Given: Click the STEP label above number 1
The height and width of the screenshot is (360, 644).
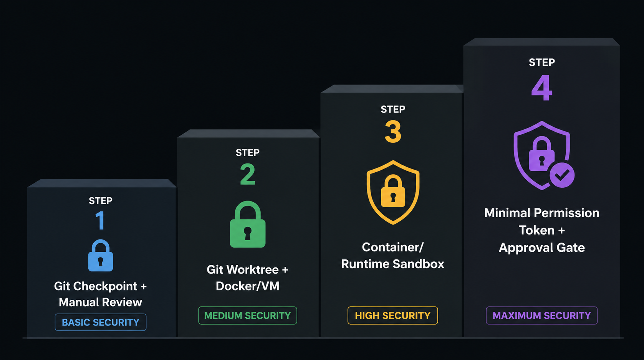Looking at the screenshot, I should pyautogui.click(x=101, y=201).
